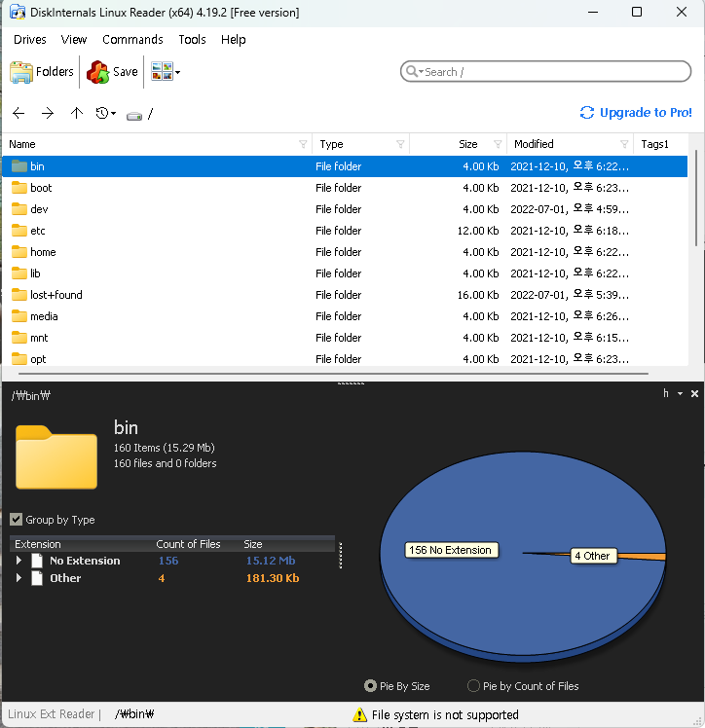Viewport: 705px width, 728px height.
Task: Click the Other group file icon
Action: point(37,578)
